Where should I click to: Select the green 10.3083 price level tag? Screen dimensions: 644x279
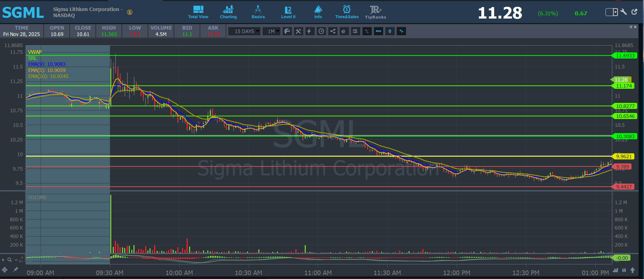pyautogui.click(x=625, y=136)
